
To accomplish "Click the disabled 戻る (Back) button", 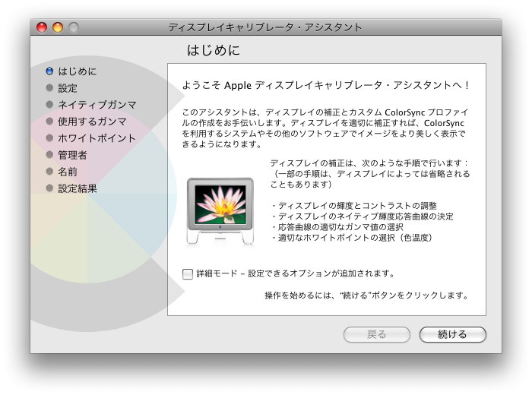I will click(377, 334).
